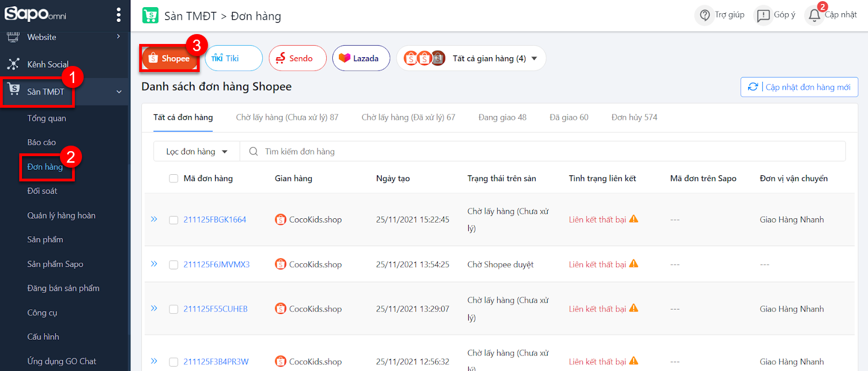868x371 pixels.
Task: Collapse the Sàn TMĐT sidebar chevron
Action: coord(119,92)
